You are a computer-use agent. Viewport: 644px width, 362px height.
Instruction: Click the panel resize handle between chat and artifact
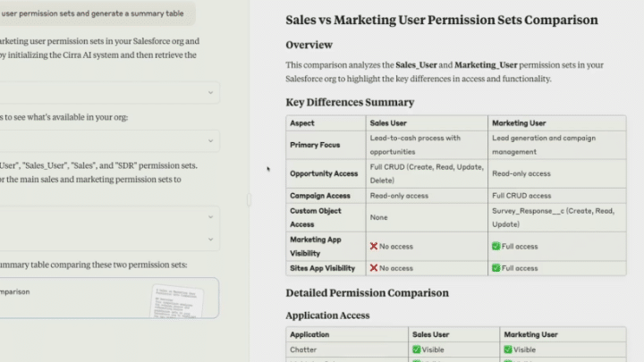click(250, 200)
